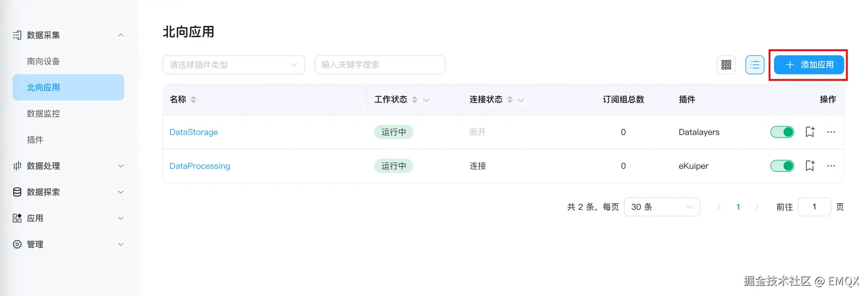Click the 添加应用 button
This screenshot has width=868, height=296.
(809, 65)
